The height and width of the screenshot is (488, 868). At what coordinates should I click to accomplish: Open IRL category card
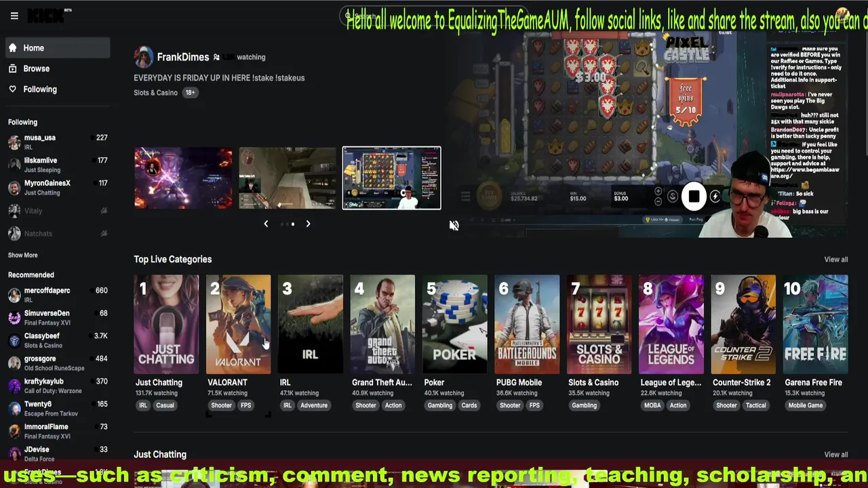click(311, 324)
